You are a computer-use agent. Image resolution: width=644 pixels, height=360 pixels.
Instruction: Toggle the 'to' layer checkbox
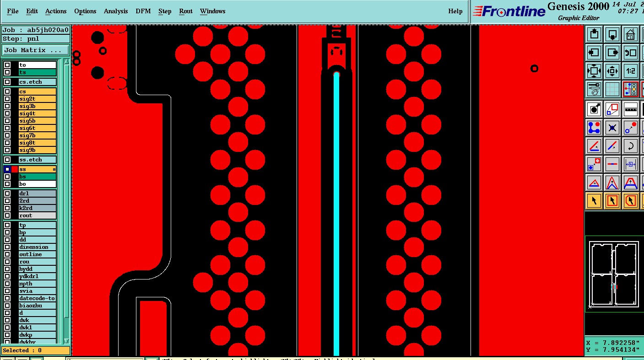(x=7, y=65)
